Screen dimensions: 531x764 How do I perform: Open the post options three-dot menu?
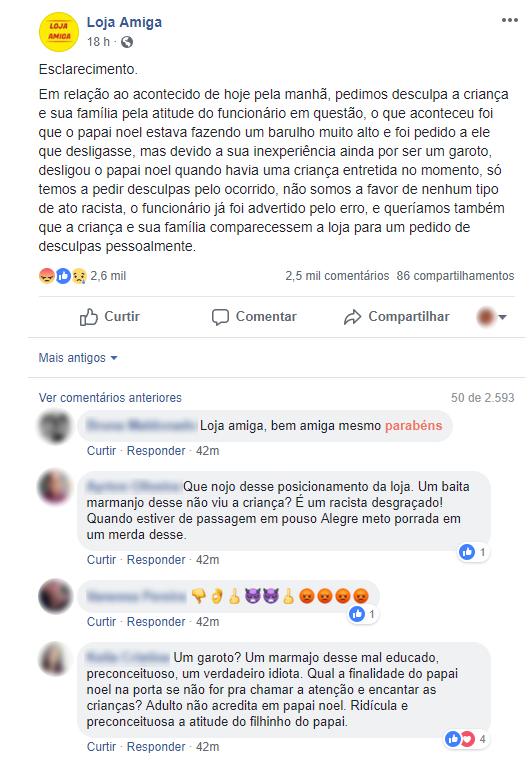tap(510, 20)
